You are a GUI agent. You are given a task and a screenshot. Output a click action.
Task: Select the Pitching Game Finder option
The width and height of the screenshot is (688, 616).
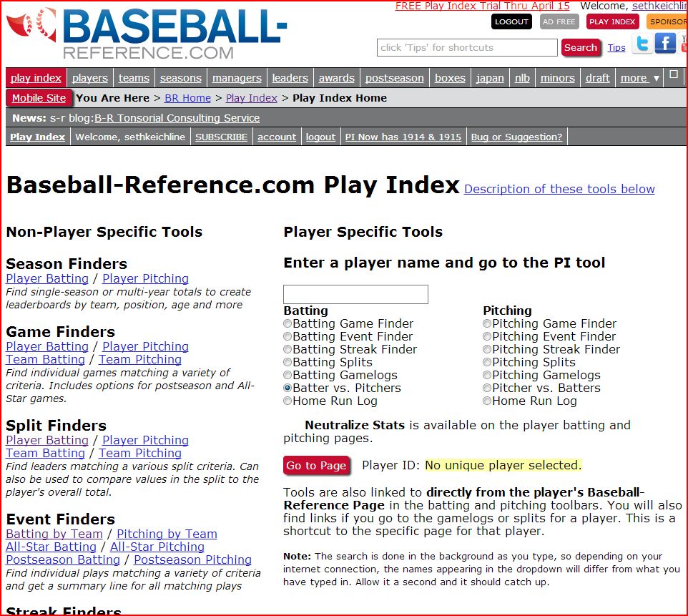coord(487,323)
